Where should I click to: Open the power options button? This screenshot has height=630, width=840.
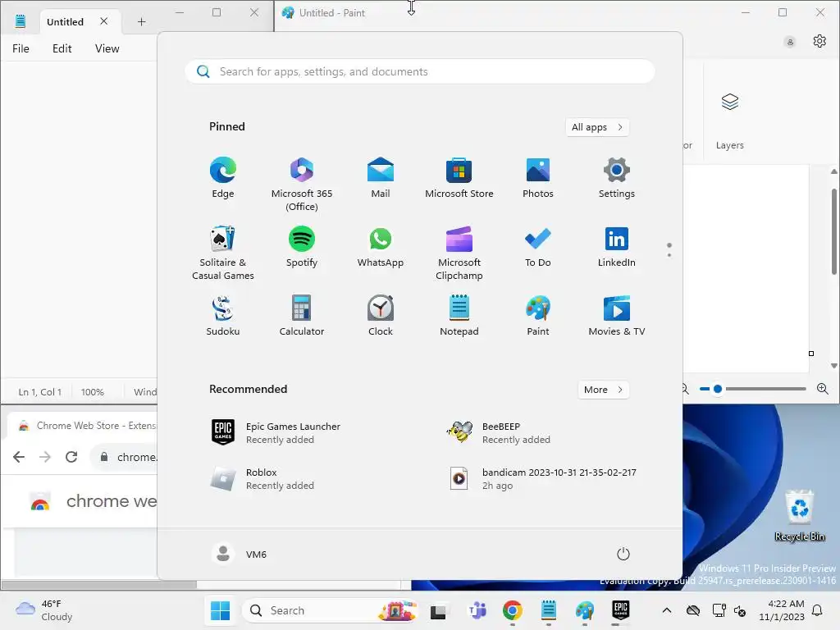623,554
